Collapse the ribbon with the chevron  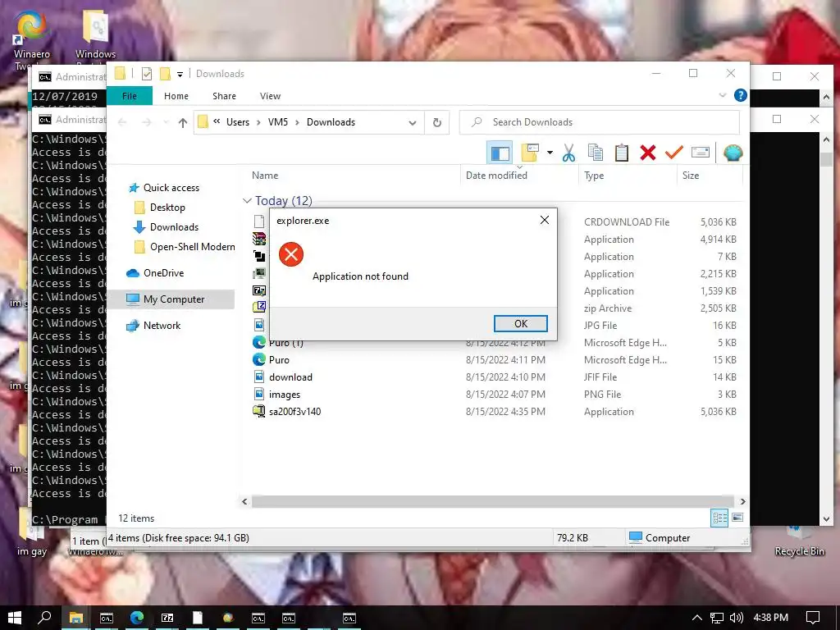722,95
